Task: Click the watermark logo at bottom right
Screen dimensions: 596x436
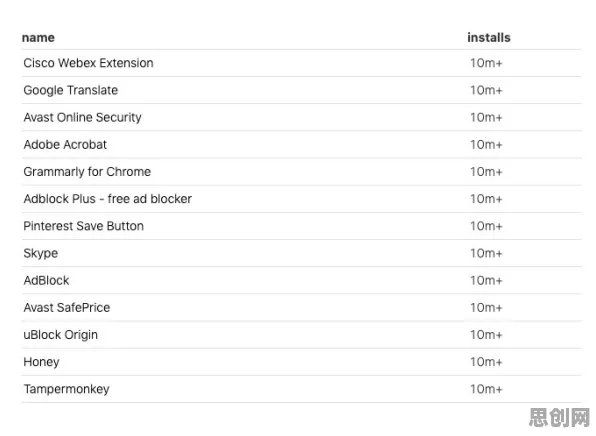Action: point(559,418)
